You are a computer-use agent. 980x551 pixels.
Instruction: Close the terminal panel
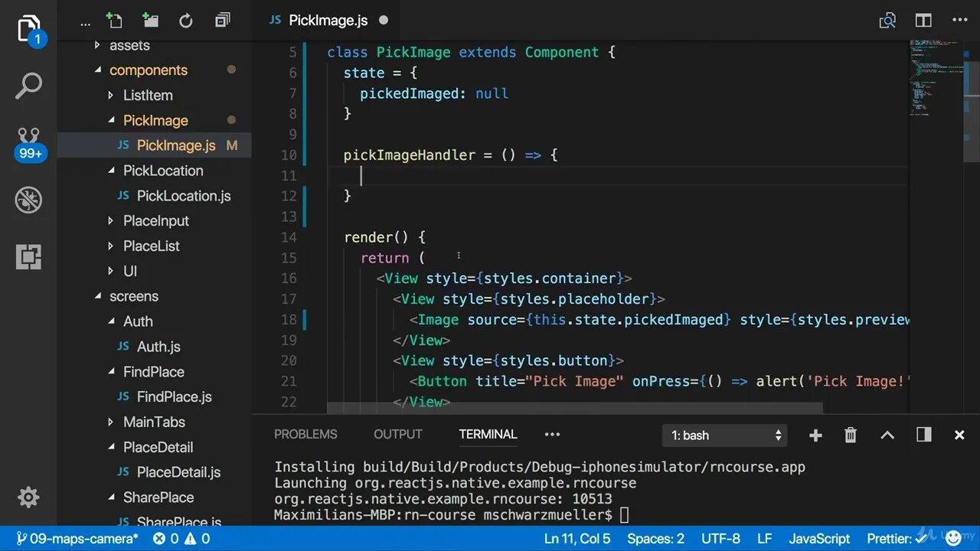(x=959, y=435)
